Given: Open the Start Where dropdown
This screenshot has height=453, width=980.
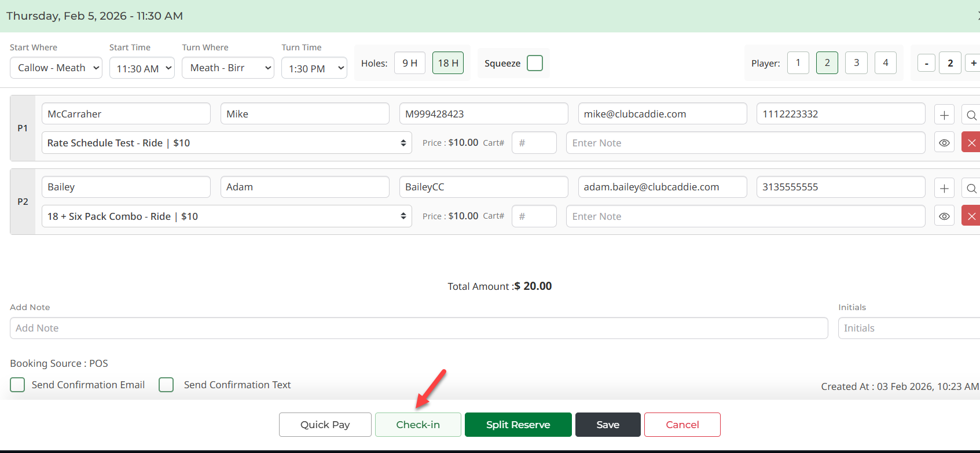Looking at the screenshot, I should (x=56, y=68).
